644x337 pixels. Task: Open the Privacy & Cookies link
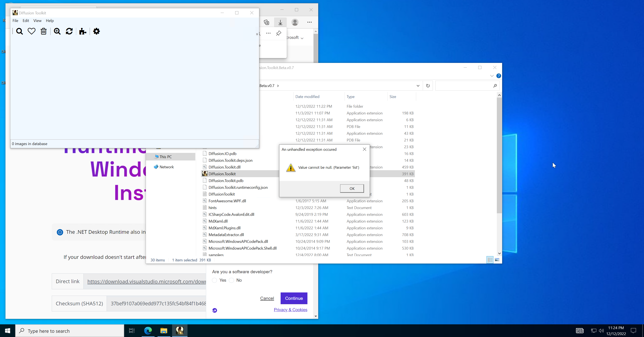[x=291, y=310]
